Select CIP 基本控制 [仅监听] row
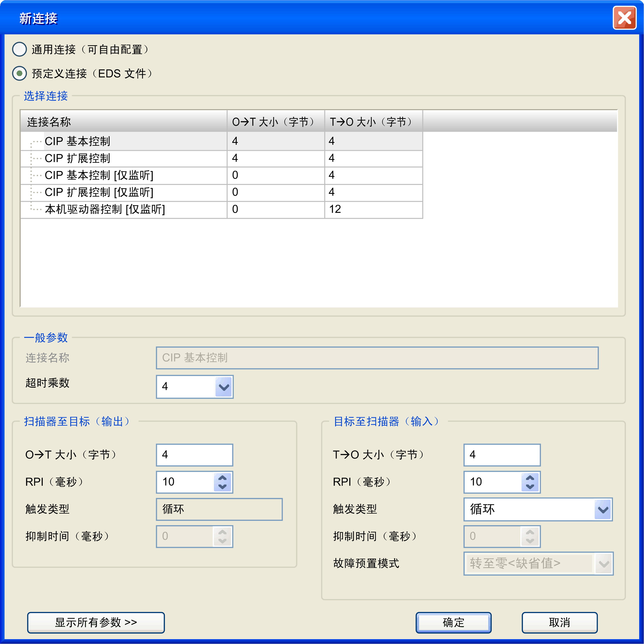The image size is (644, 644). [x=99, y=175]
